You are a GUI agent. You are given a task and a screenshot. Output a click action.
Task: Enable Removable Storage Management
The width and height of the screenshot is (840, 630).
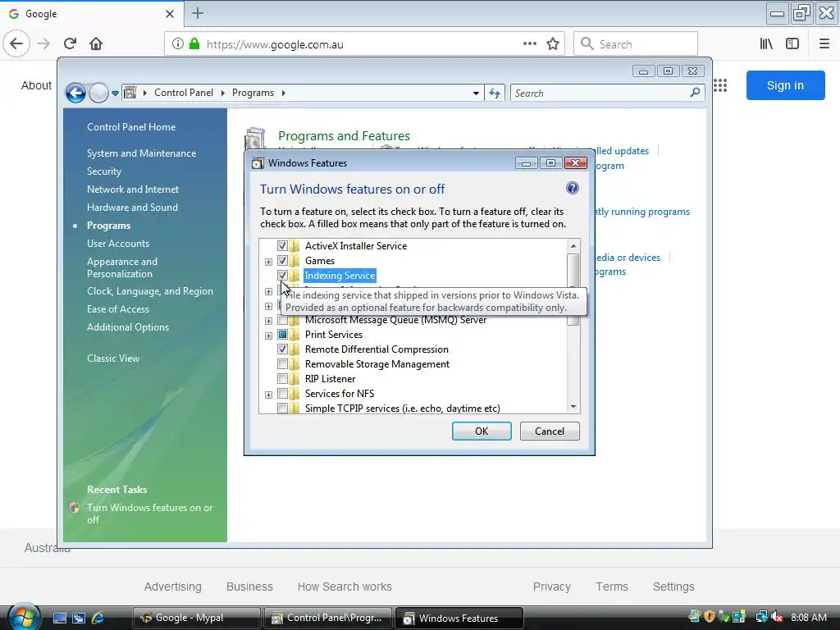tap(282, 364)
